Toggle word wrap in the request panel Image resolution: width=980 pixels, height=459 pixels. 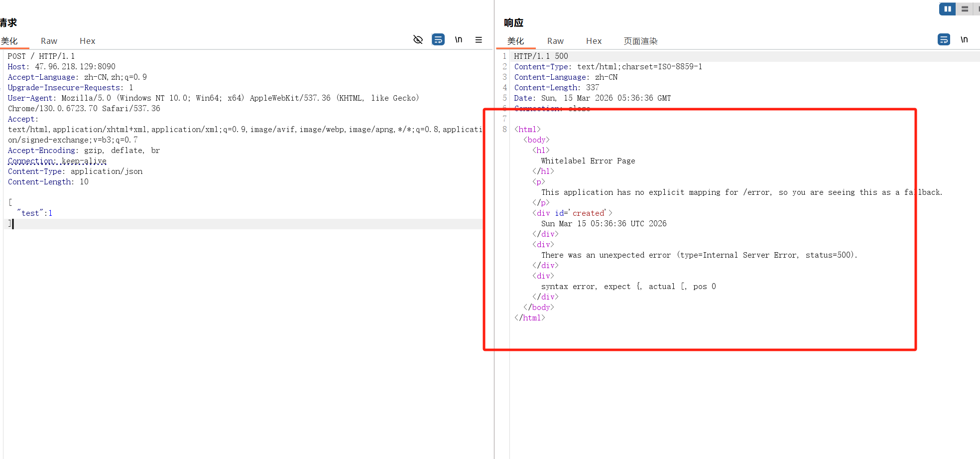point(438,40)
